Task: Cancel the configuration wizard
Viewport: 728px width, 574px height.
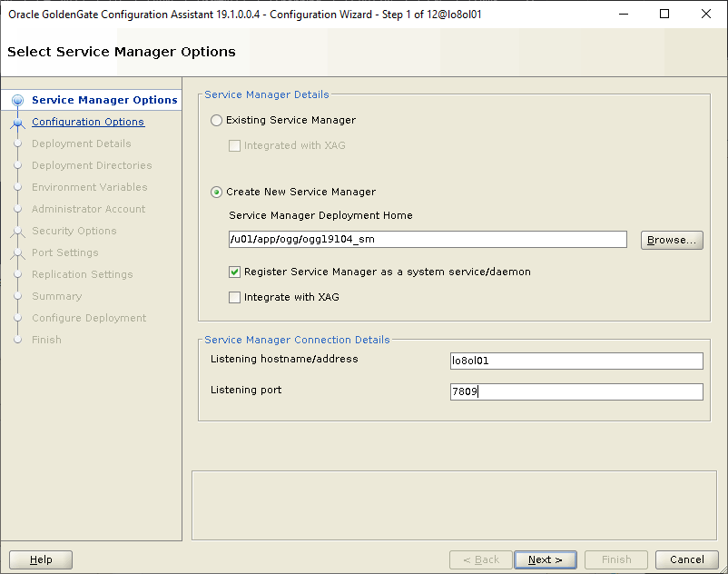Action: [687, 559]
